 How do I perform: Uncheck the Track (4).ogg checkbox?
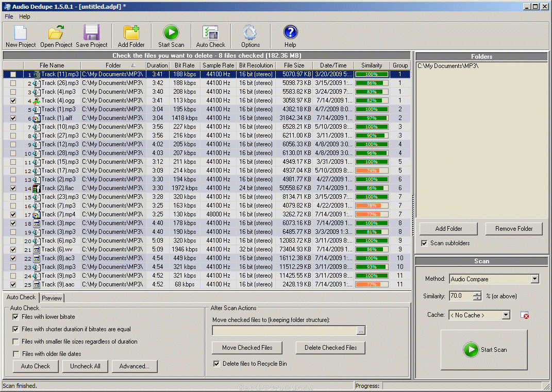click(13, 100)
